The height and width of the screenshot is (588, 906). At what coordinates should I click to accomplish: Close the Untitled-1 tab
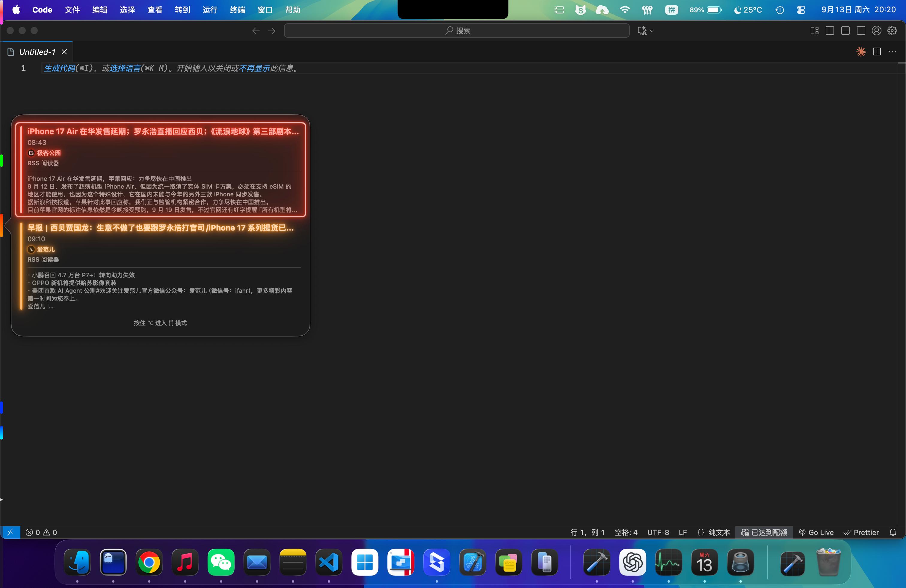coord(64,52)
